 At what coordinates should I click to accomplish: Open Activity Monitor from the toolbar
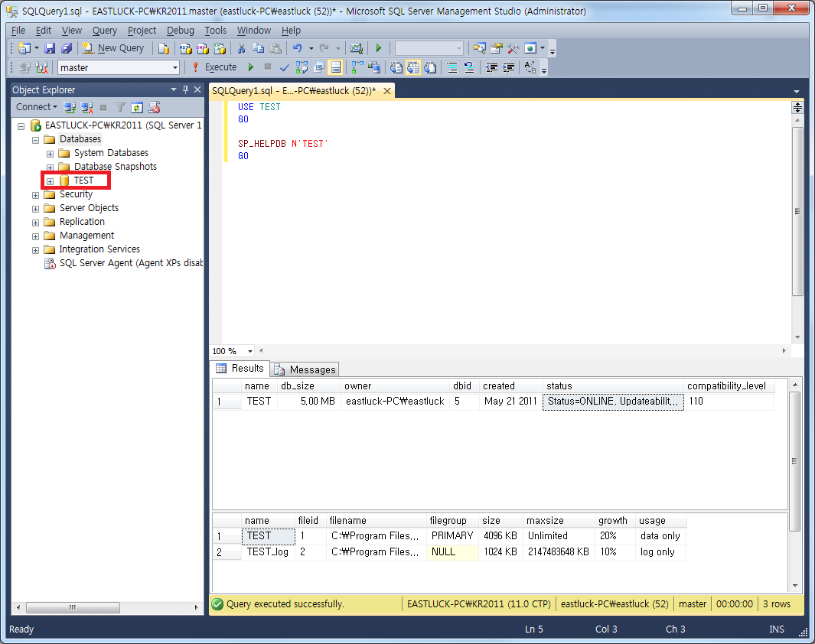357,48
